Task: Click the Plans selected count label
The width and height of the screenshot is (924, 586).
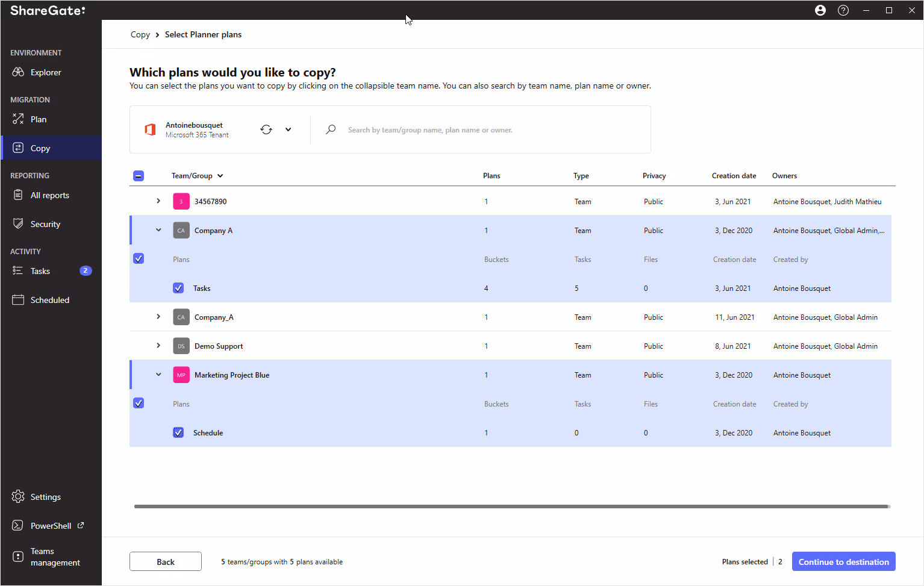Action: tap(745, 562)
